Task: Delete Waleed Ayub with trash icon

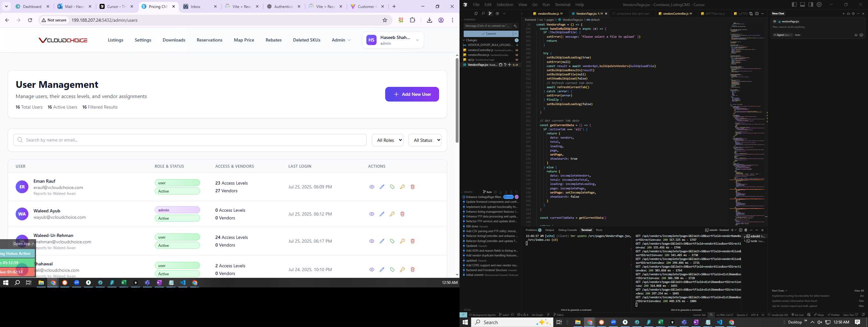Action: pos(402,214)
